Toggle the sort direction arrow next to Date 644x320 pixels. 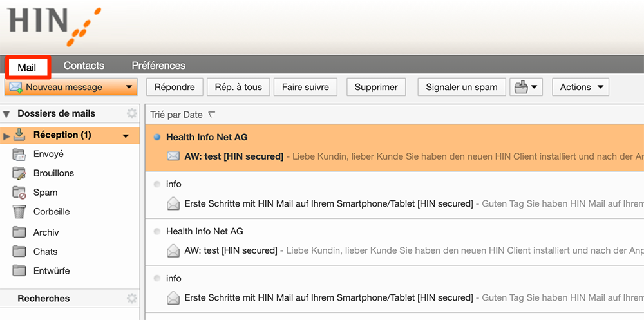(x=211, y=115)
